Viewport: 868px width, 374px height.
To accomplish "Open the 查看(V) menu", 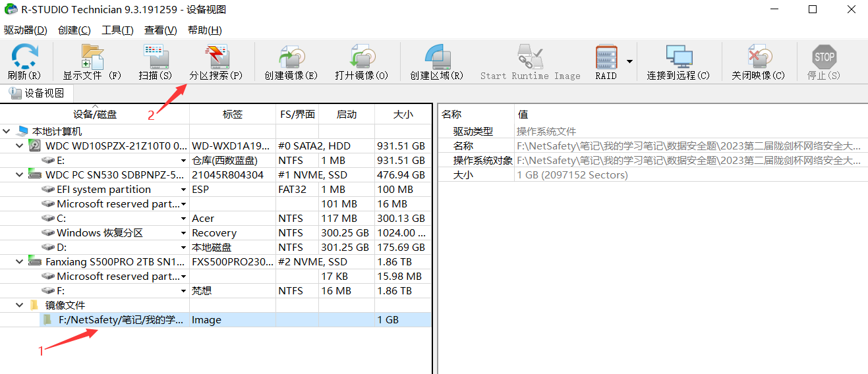I will [161, 30].
